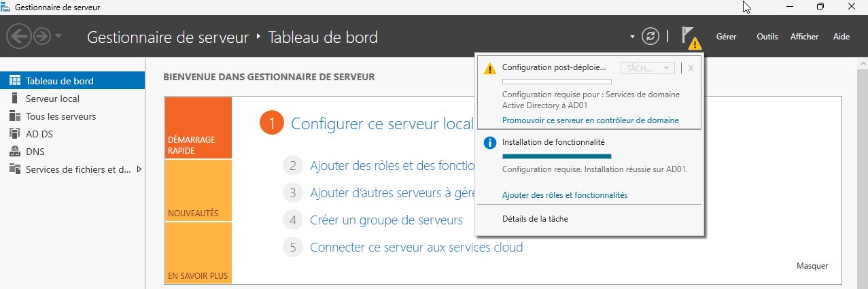Image resolution: width=868 pixels, height=289 pixels.
Task: Expand Services de fichiers submenu arrow
Action: point(139,169)
